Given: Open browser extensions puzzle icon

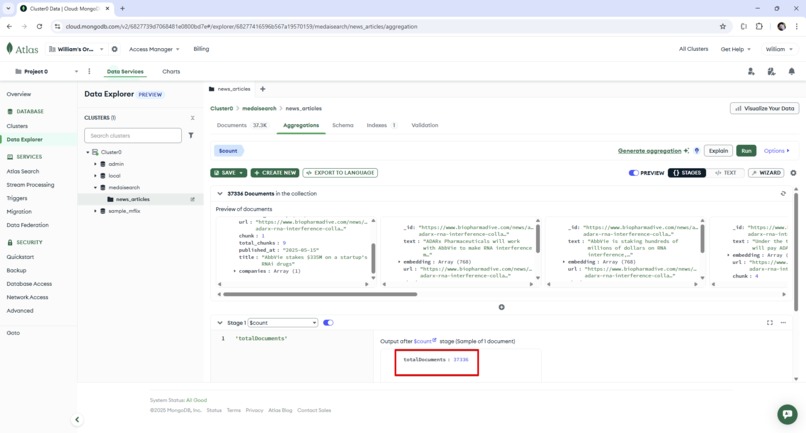Looking at the screenshot, I should tap(759, 26).
